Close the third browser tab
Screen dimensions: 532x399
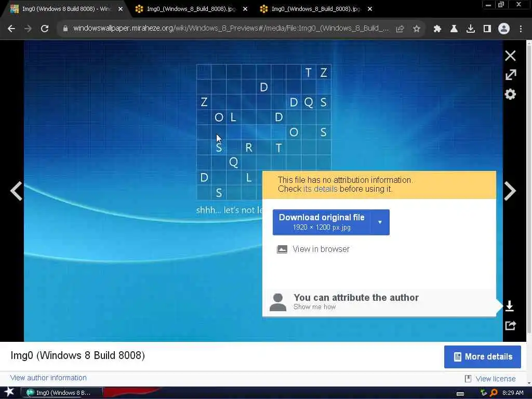370,9
